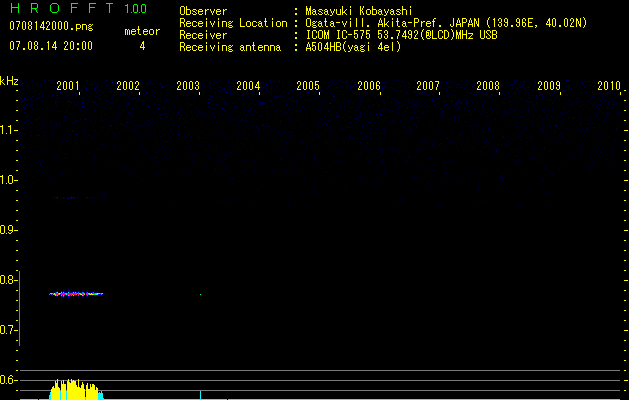This screenshot has width=629, height=400.
Task: Click the 2009 time axis marker
Action: 549,86
